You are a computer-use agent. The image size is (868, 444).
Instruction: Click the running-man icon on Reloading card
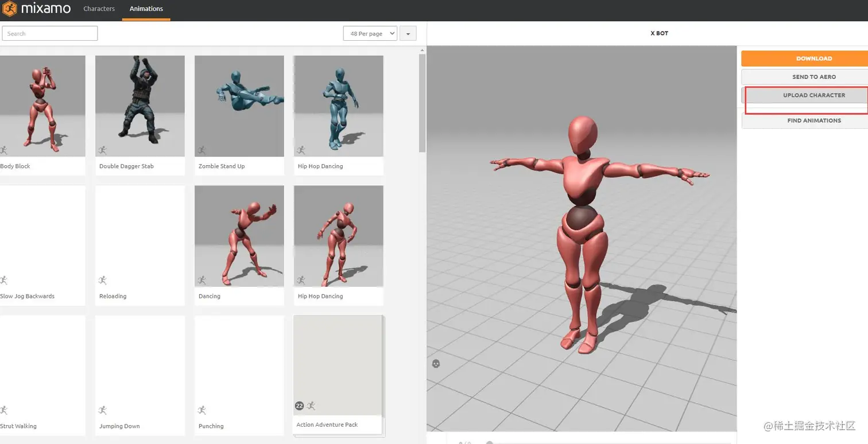pos(103,281)
